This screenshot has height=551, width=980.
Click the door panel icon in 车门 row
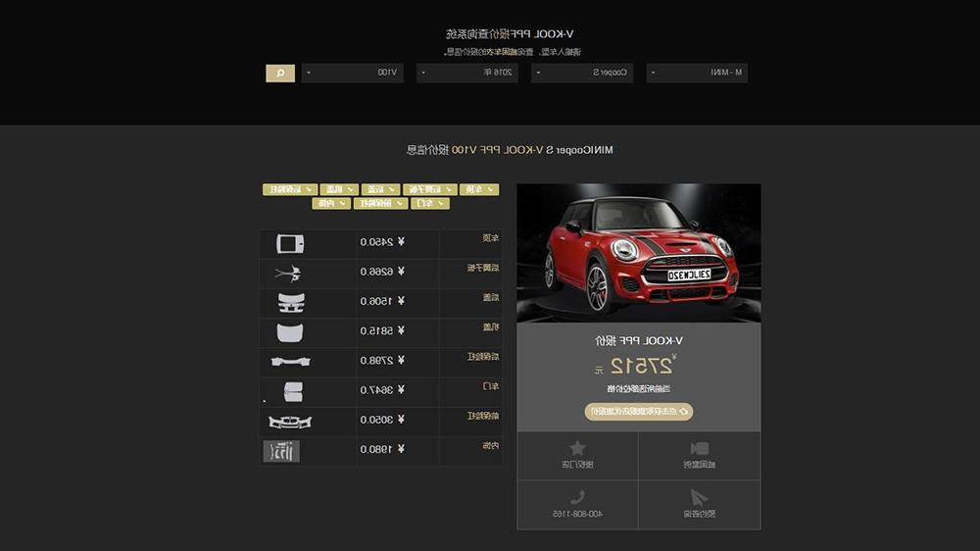(293, 391)
